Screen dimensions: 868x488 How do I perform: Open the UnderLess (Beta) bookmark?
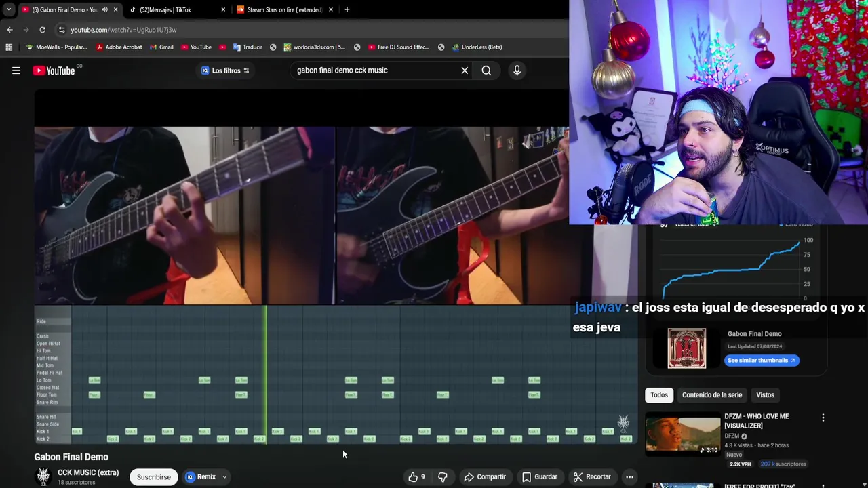tap(477, 47)
